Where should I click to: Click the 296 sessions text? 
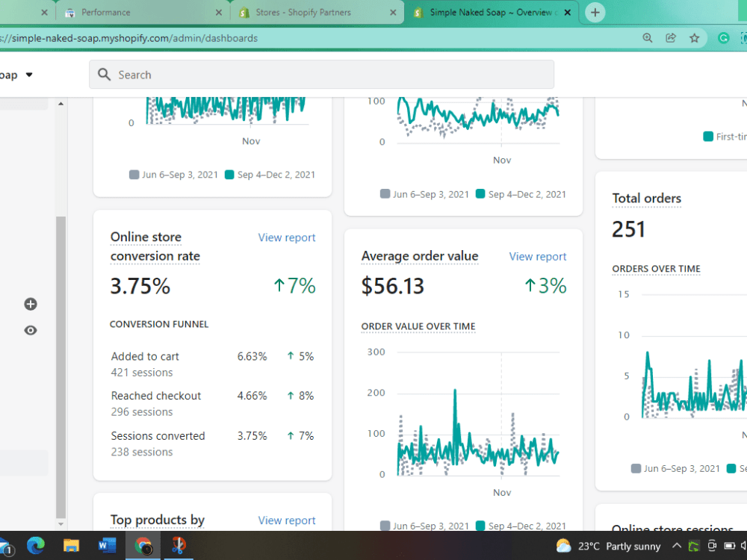[x=142, y=412]
